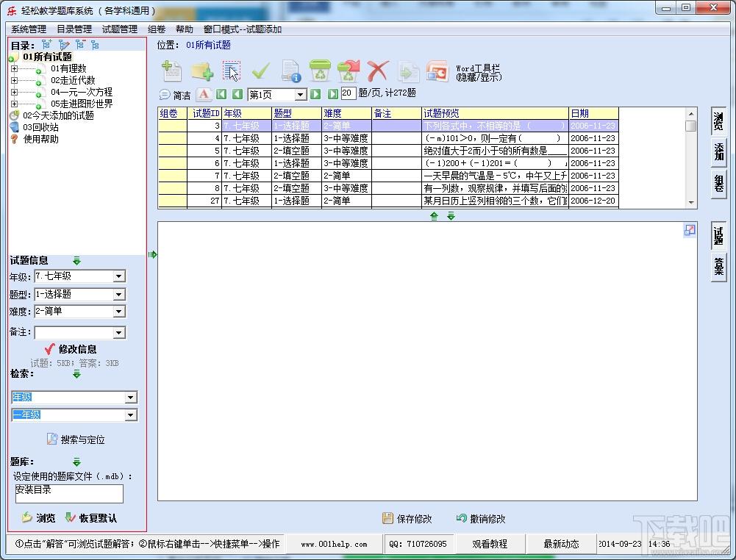The height and width of the screenshot is (560, 736).
Task: Click the popout window icon in preview area
Action: pyautogui.click(x=690, y=230)
